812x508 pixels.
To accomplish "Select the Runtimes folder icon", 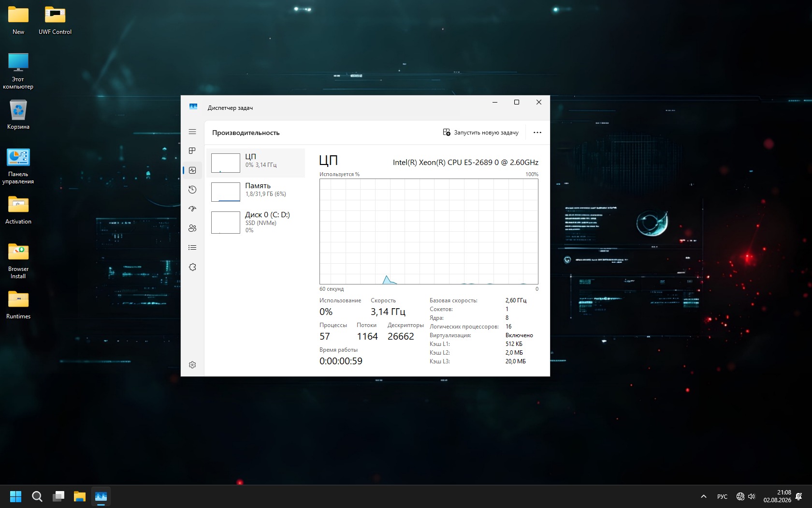I will pos(18,305).
